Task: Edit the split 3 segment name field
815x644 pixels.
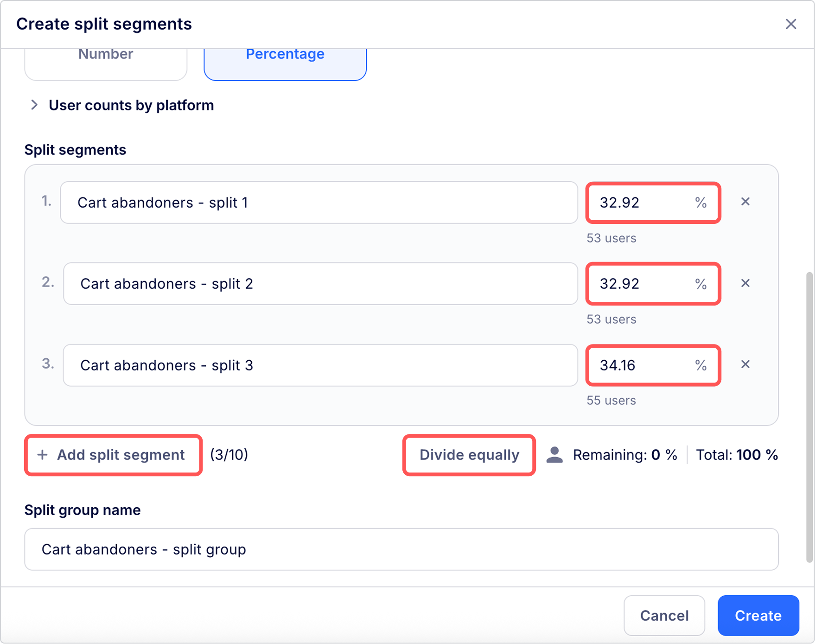Action: coord(320,365)
